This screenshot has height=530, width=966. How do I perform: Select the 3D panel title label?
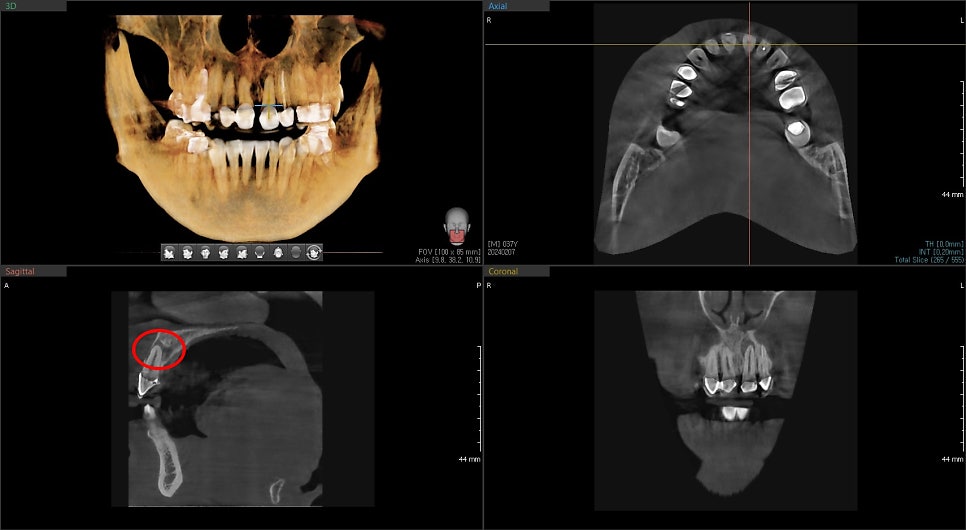[x=12, y=6]
